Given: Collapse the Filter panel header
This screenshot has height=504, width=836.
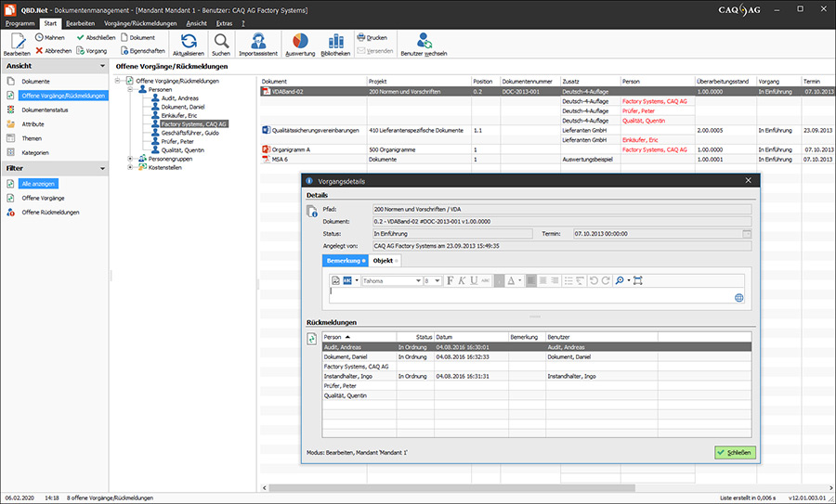Looking at the screenshot, I should point(102,168).
